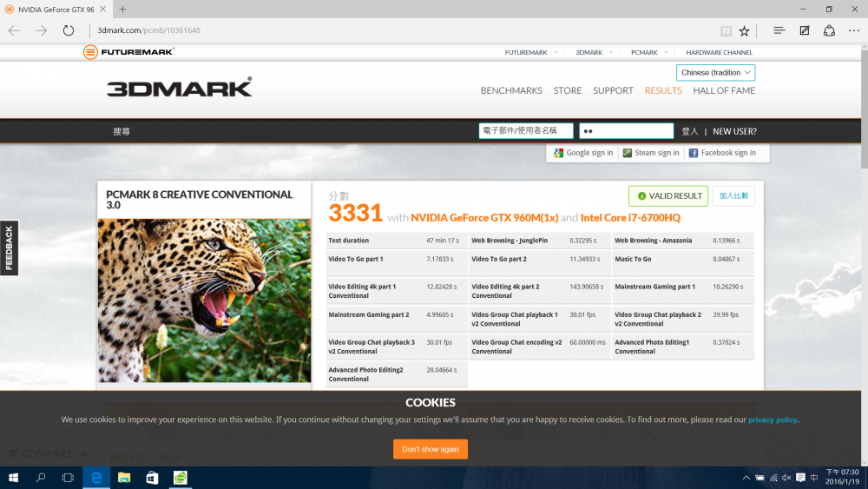Open a new browser tab
The image size is (868, 489).
pos(122,10)
